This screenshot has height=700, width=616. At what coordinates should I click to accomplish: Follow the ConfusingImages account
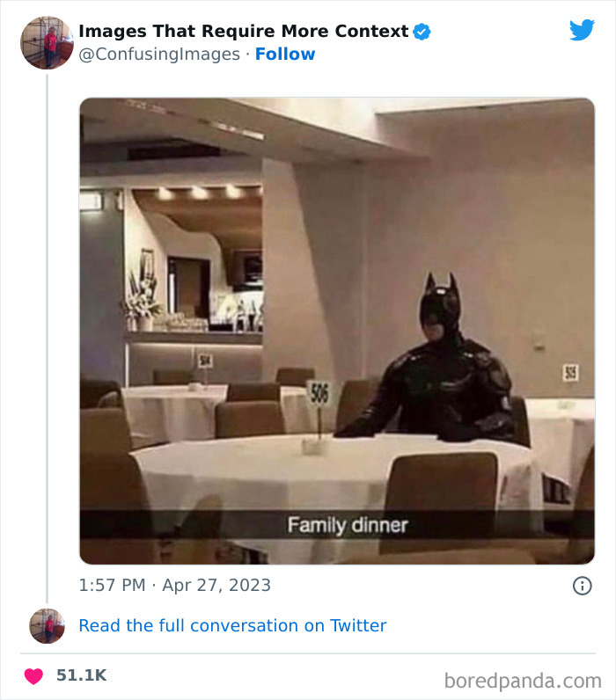coord(285,55)
